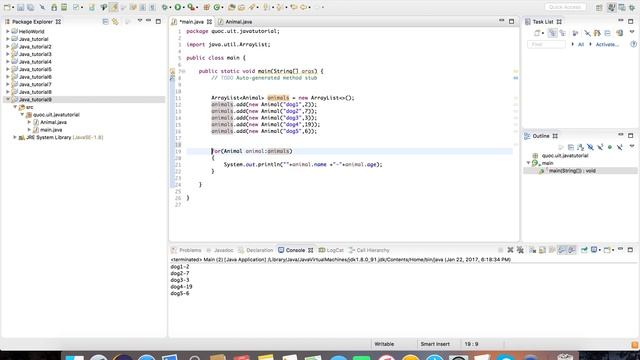The width and height of the screenshot is (640, 360).
Task: Toggle Focus on Workweek in Task List
Action: click(x=575, y=33)
